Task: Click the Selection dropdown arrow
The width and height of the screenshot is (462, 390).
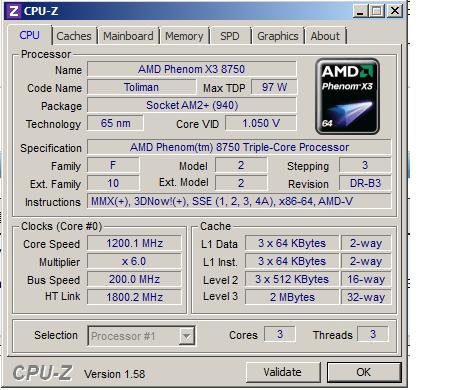Action: tap(187, 336)
